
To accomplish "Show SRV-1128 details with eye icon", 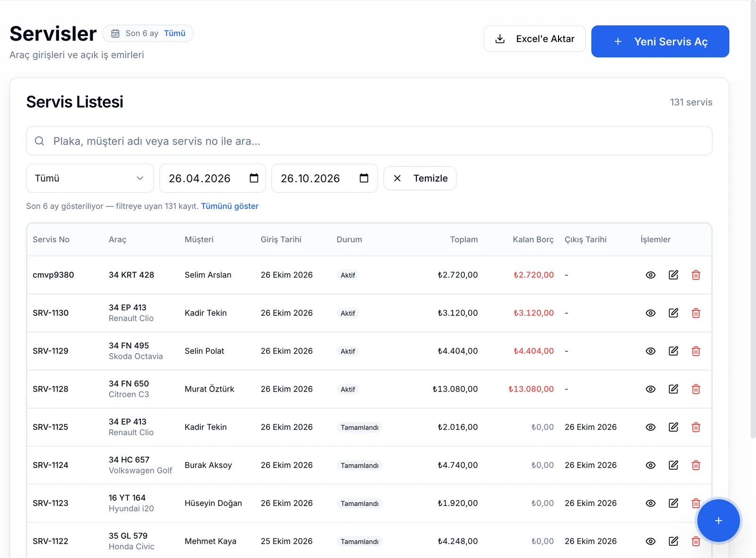I will 651,389.
